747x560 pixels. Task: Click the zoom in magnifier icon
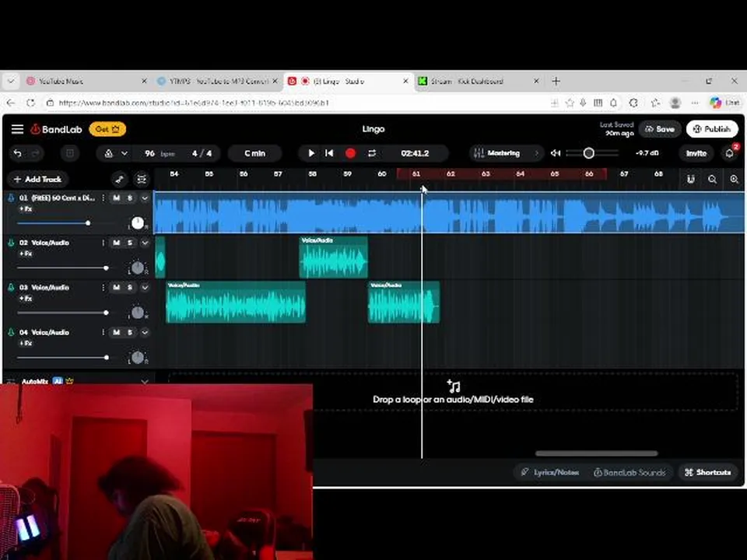[734, 179]
